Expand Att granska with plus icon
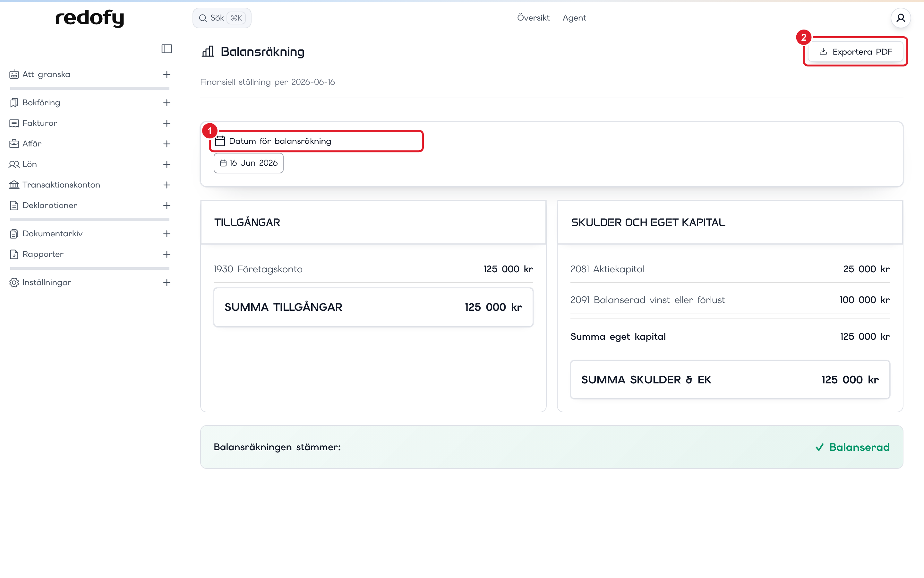924x578 pixels. tap(167, 74)
